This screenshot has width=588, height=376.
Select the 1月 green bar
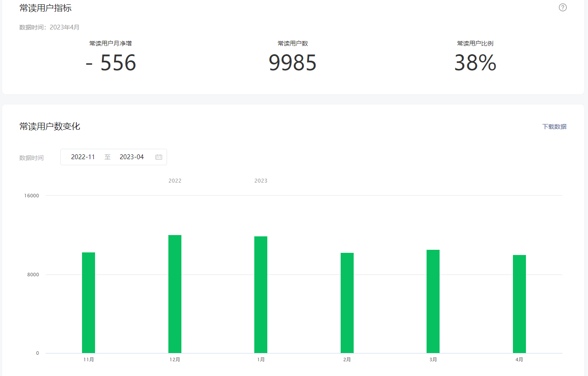point(261,295)
